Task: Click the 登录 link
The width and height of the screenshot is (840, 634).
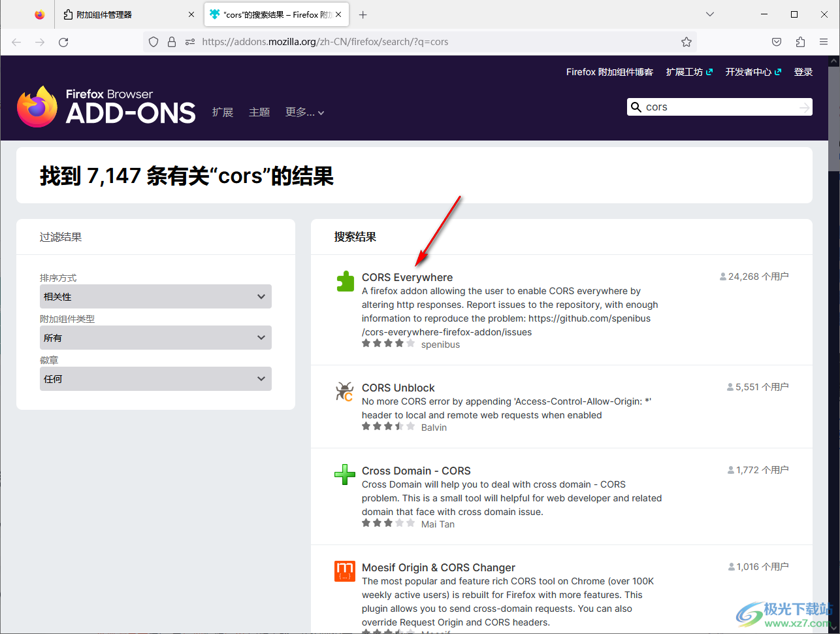Action: pyautogui.click(x=803, y=72)
